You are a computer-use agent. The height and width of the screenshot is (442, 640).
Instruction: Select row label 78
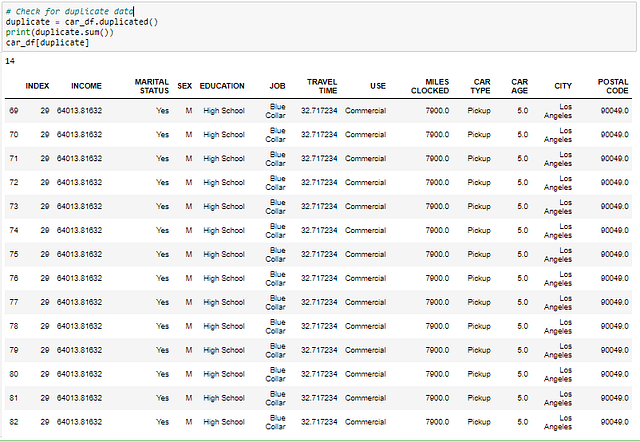(x=13, y=326)
